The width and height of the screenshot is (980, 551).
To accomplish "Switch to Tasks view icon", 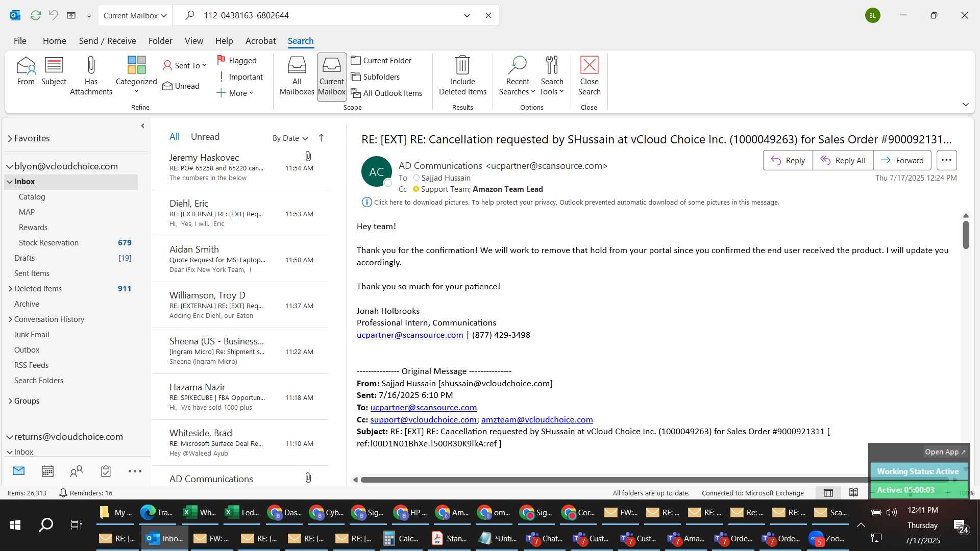I will [106, 471].
